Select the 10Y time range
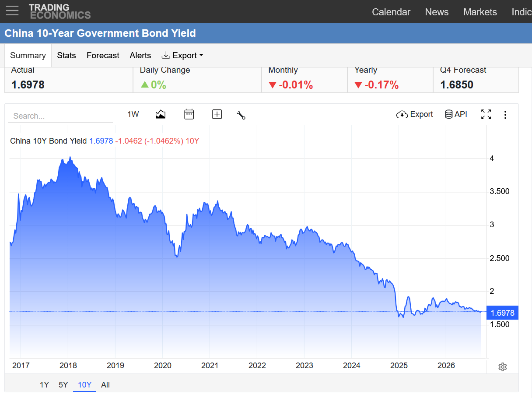The height and width of the screenshot is (398, 532). tap(84, 385)
